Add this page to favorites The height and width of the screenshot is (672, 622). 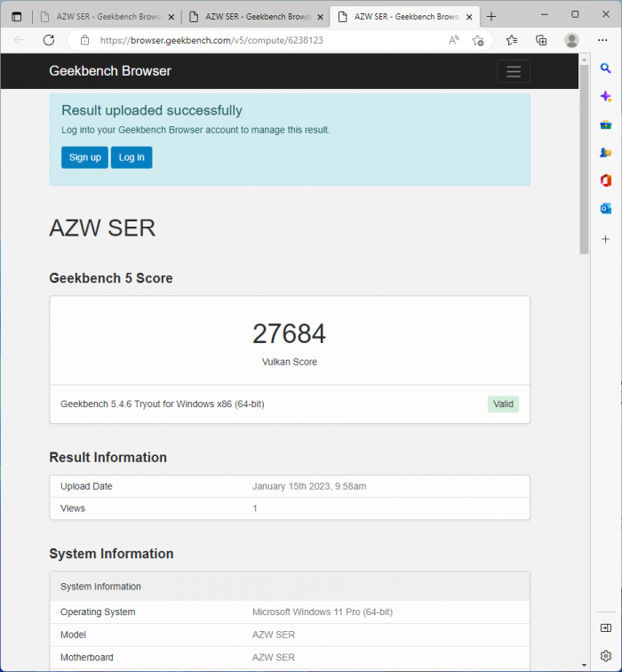[x=478, y=40]
